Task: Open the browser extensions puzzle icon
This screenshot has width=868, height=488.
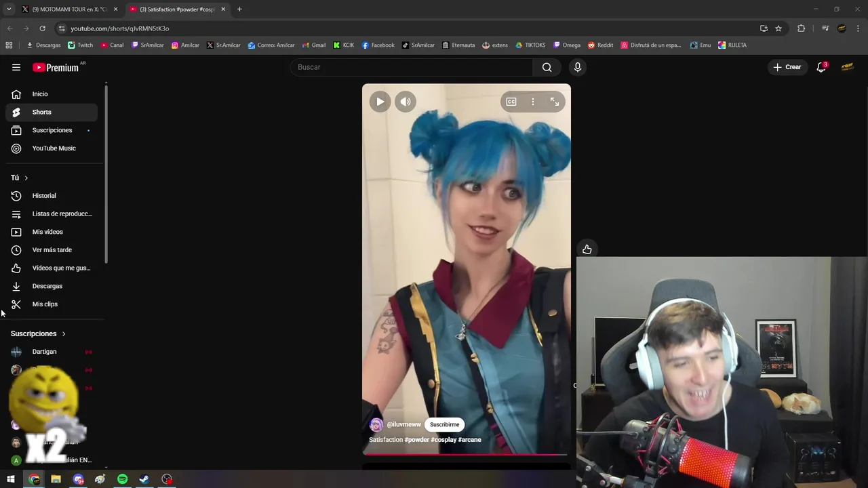Action: (802, 28)
